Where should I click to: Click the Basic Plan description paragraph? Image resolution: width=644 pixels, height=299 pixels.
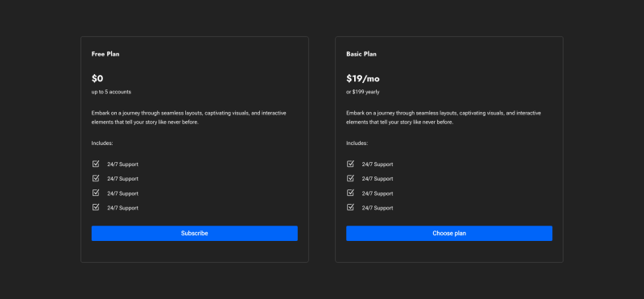[x=444, y=118]
